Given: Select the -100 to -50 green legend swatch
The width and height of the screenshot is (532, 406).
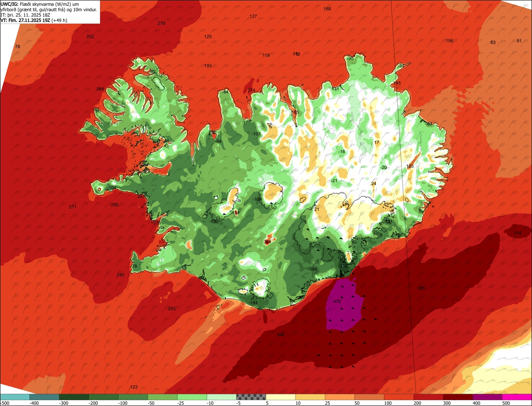Looking at the screenshot, I should click(133, 396).
